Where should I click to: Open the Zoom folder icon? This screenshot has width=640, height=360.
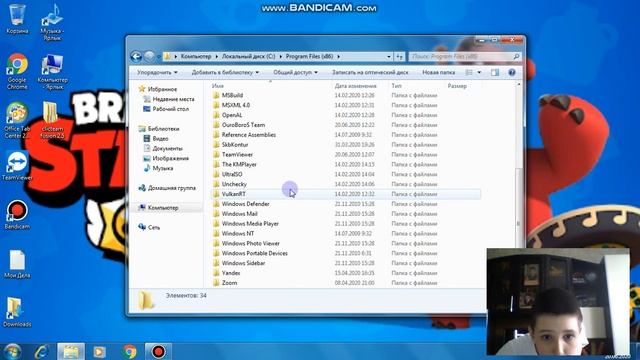click(x=216, y=282)
